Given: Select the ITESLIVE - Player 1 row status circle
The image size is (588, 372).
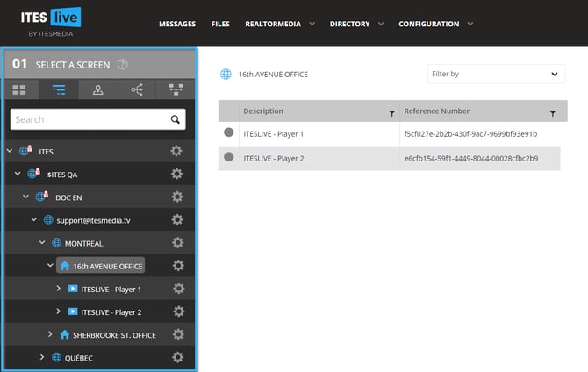Looking at the screenshot, I should tap(229, 133).
